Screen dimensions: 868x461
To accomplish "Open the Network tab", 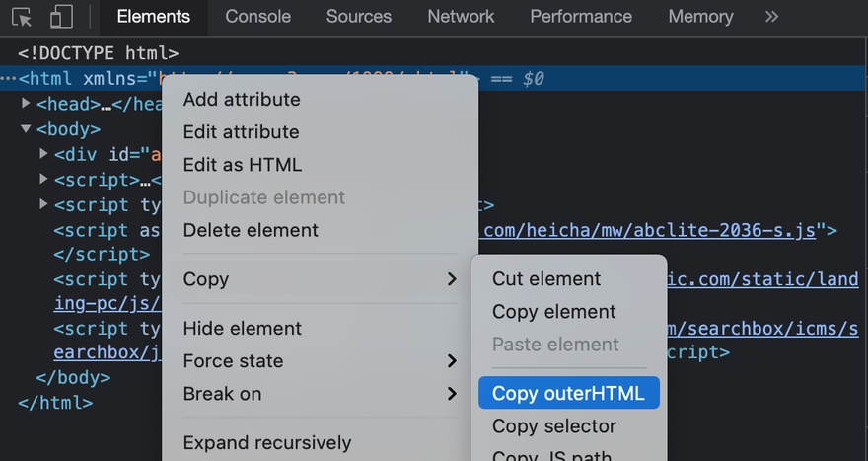I will (x=461, y=17).
